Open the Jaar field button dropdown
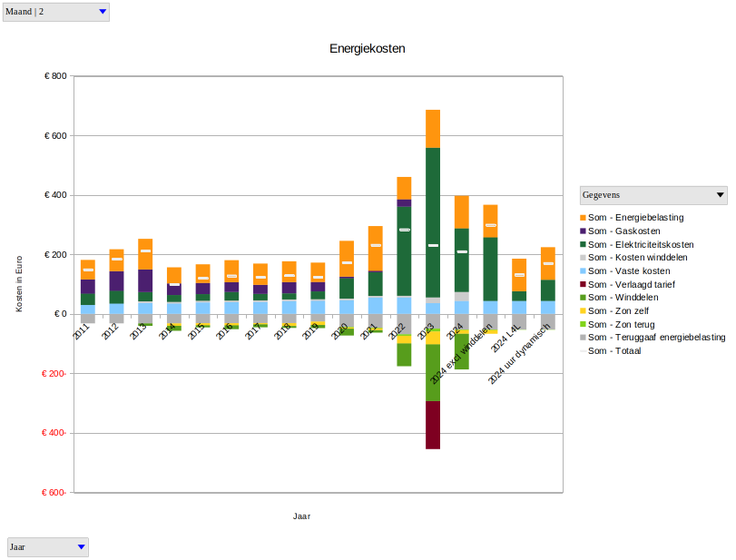The height and width of the screenshot is (560, 736). 47,546
